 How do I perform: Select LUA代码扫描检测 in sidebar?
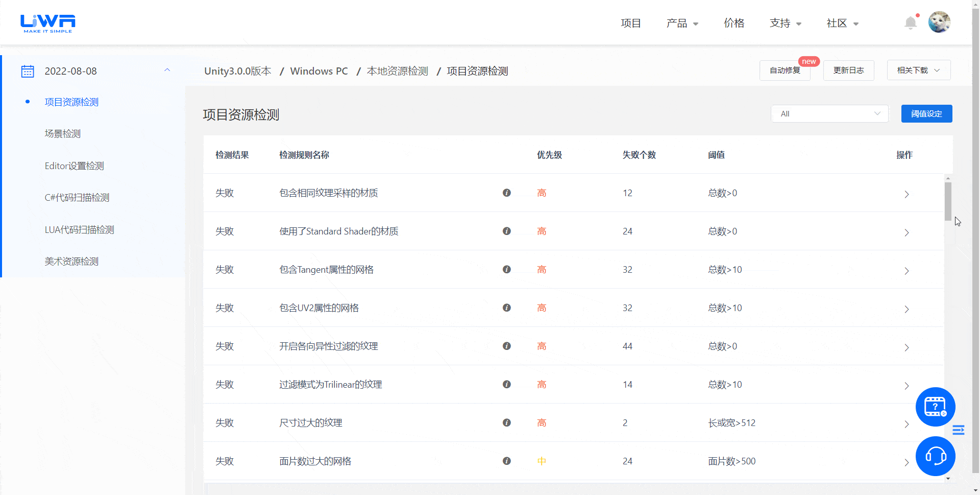point(80,229)
